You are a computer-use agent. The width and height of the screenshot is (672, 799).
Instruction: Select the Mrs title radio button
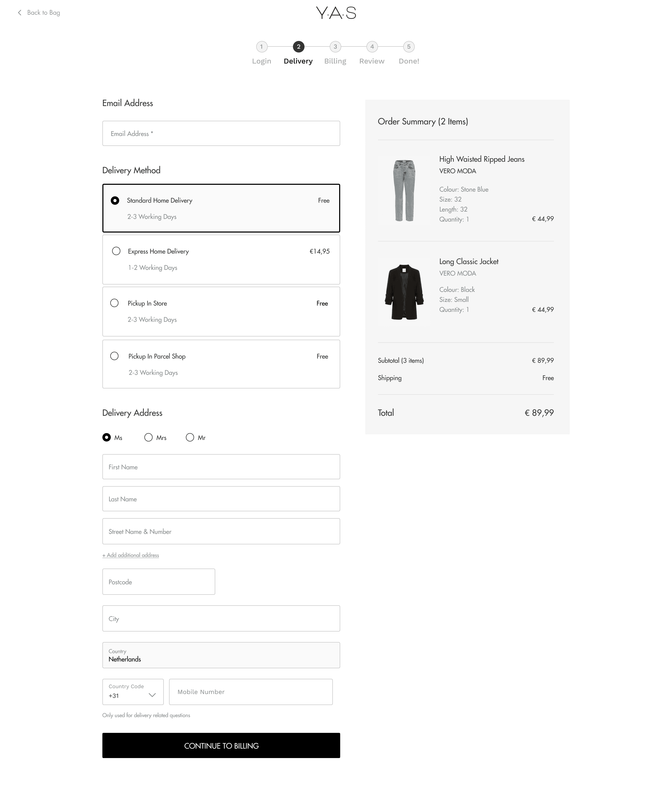149,438
